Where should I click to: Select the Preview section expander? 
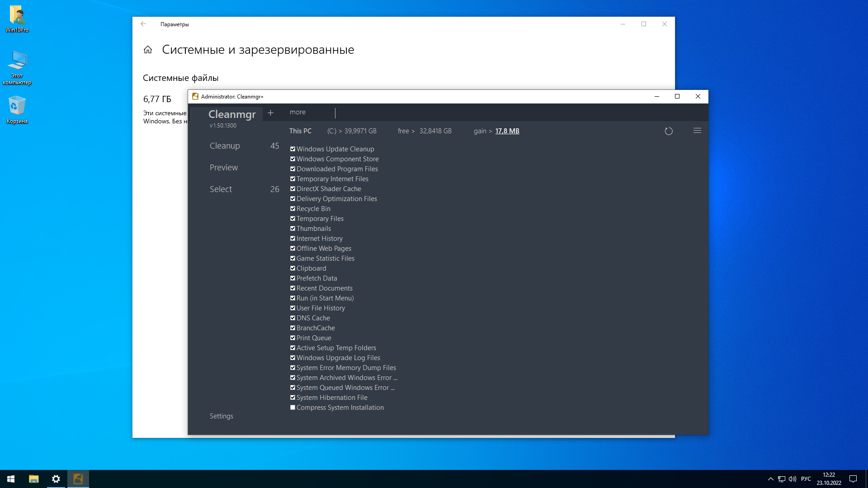click(224, 167)
